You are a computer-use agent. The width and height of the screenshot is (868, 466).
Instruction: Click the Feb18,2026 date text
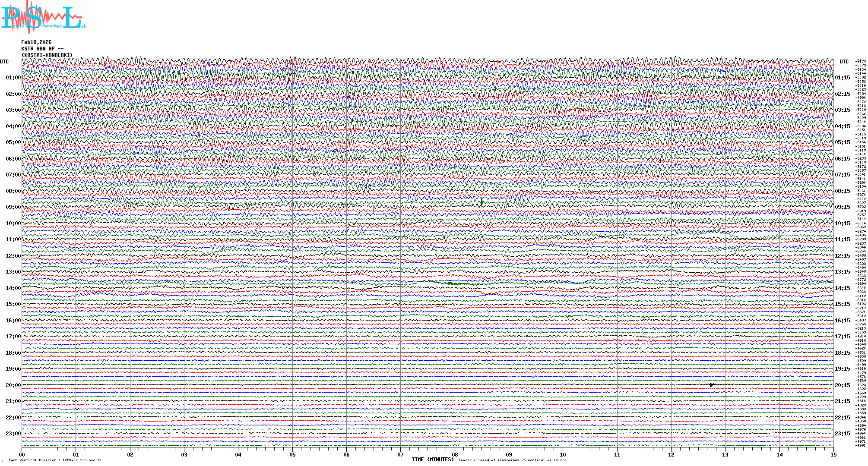pos(36,42)
